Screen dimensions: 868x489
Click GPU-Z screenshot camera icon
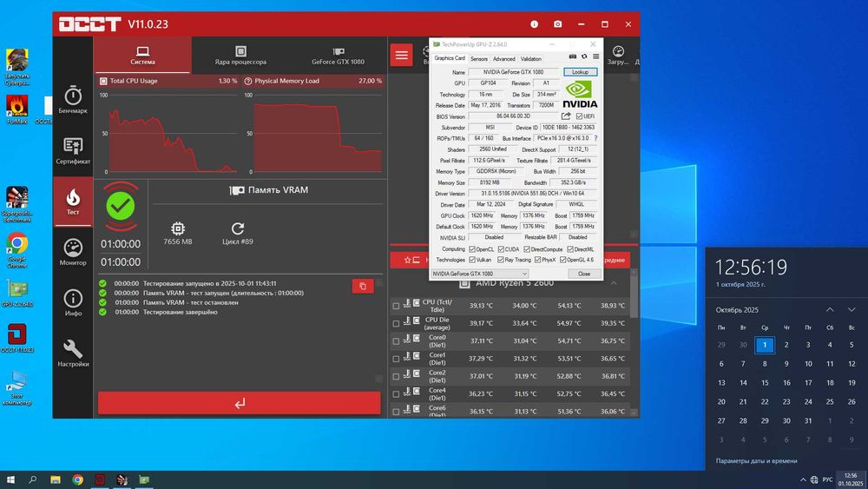coord(573,56)
